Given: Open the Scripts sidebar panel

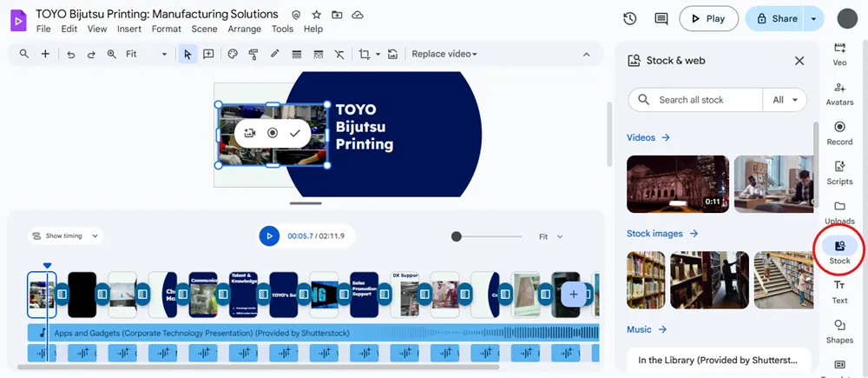Looking at the screenshot, I should [x=839, y=172].
